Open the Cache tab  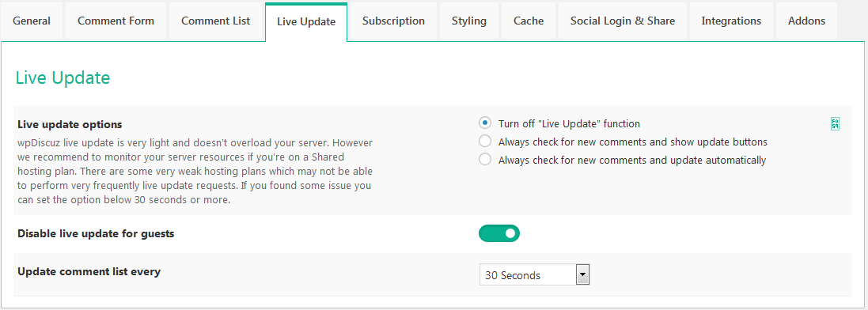tap(529, 21)
